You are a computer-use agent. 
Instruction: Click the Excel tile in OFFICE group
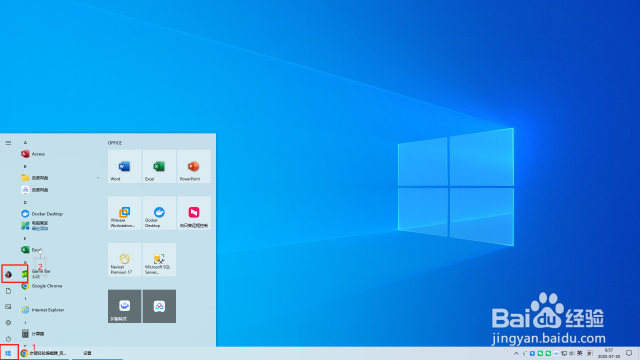point(159,167)
